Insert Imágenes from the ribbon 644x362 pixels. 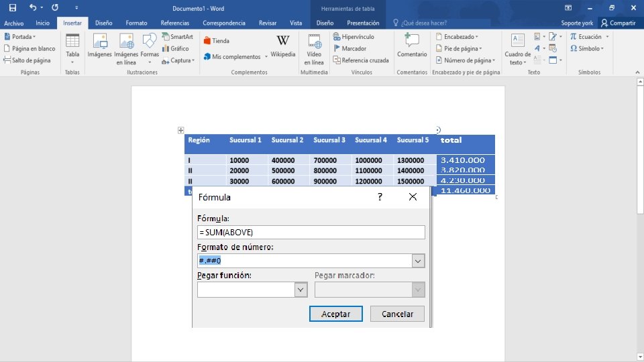coord(99,46)
